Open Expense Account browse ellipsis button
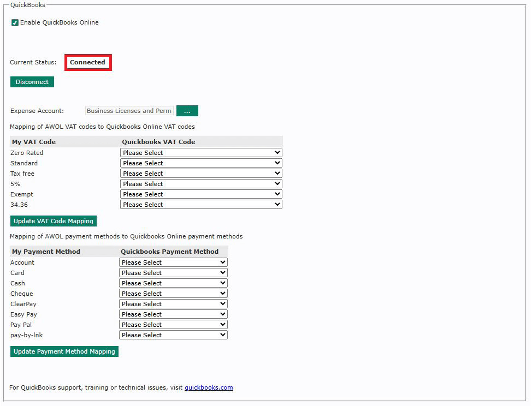 pos(187,111)
